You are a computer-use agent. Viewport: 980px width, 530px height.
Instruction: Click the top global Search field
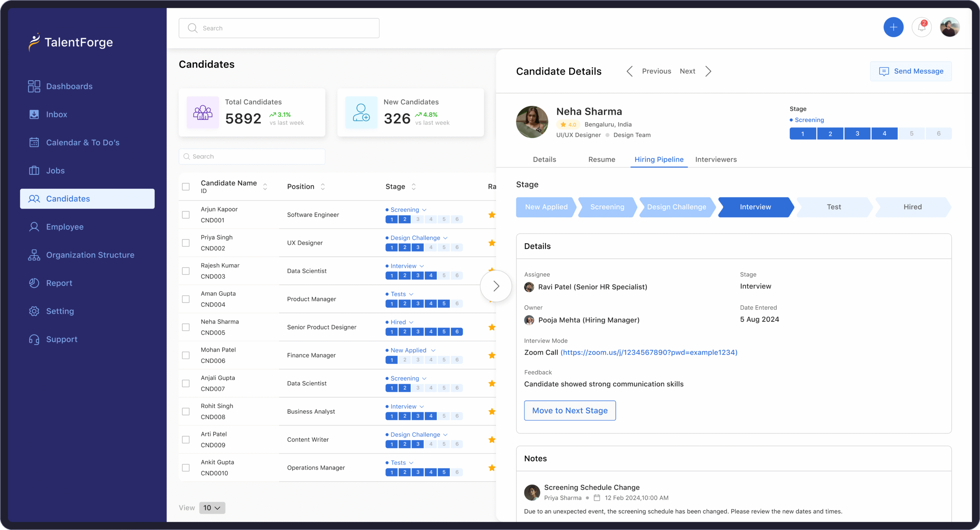point(279,28)
